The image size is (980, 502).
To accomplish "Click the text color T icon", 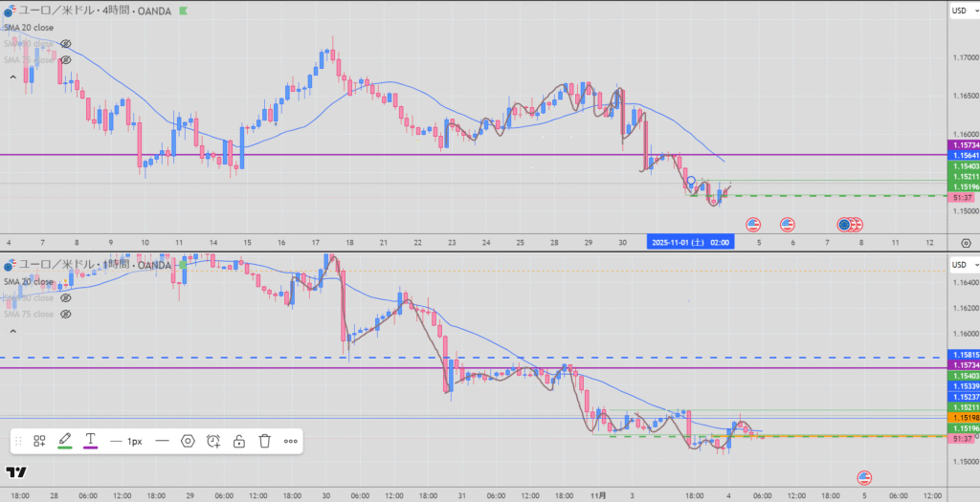I will pos(90,441).
